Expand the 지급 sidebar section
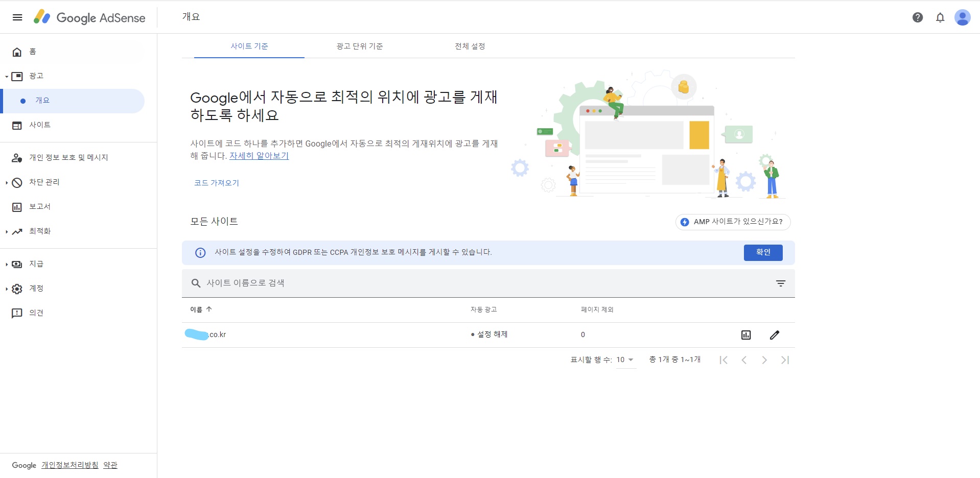980x478 pixels. coord(7,265)
